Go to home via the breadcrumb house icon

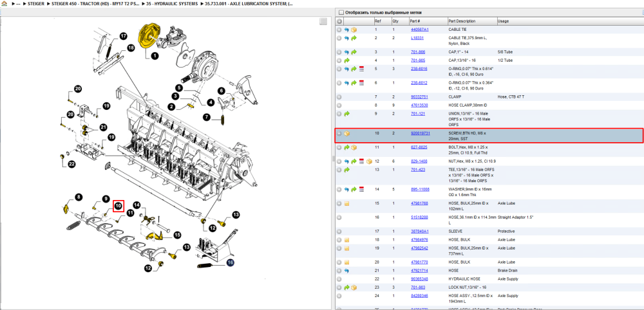pos(4,3)
